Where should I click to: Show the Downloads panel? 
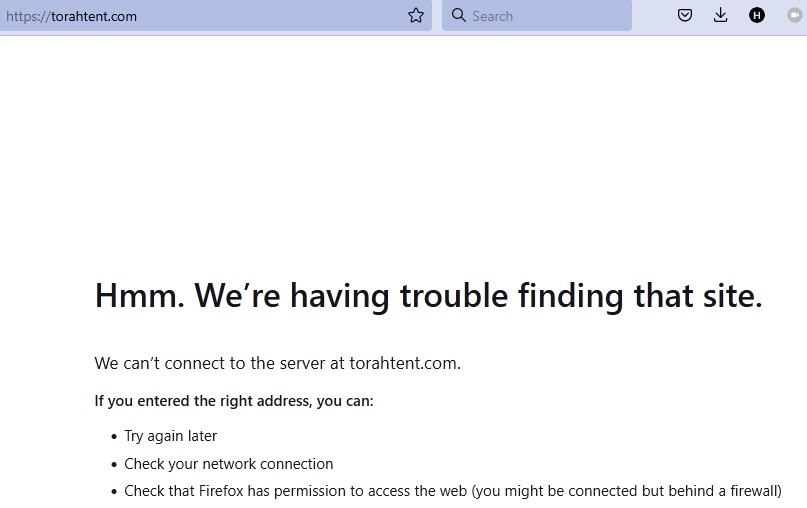720,16
